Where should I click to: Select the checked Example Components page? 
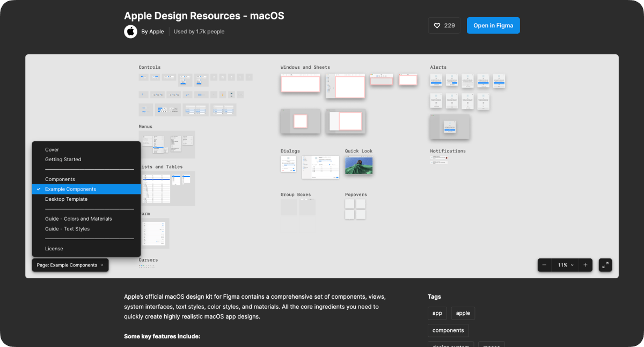click(86, 189)
